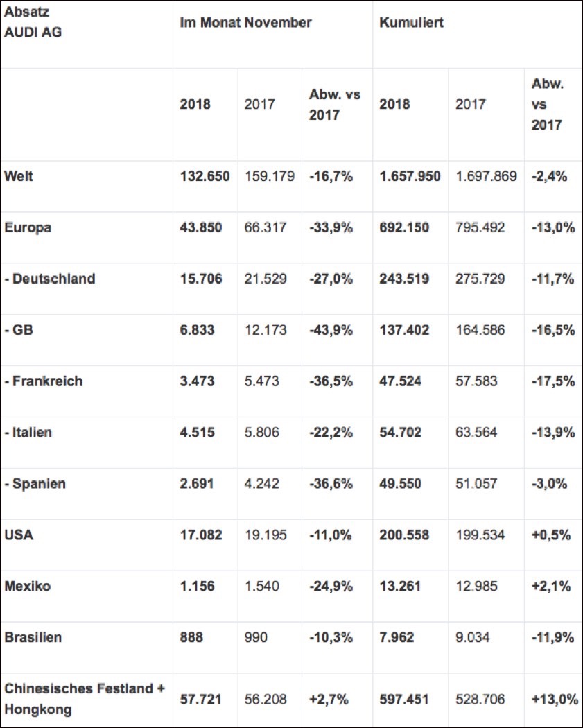Select the Europa November 2018 value 43.850
Image resolution: width=583 pixels, height=728 pixels.
[201, 227]
